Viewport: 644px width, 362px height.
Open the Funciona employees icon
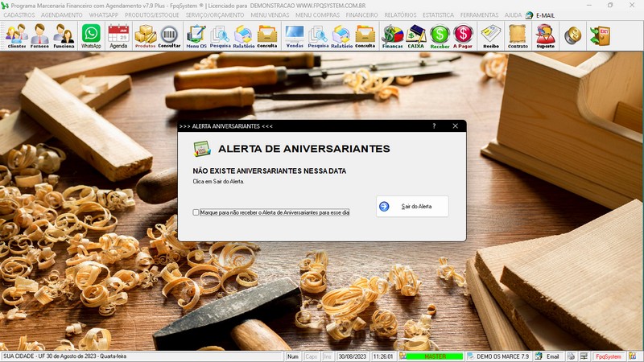[x=64, y=35]
